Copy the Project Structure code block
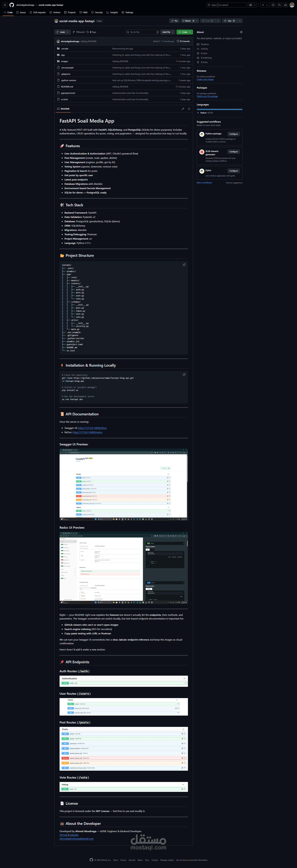The width and height of the screenshot is (297, 868). [x=184, y=265]
